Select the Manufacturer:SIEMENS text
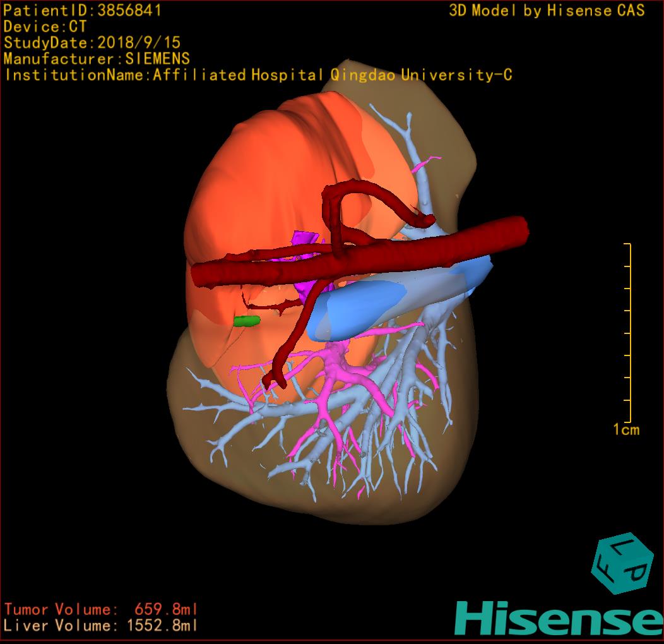Screen dimensions: 664x644 point(97,59)
